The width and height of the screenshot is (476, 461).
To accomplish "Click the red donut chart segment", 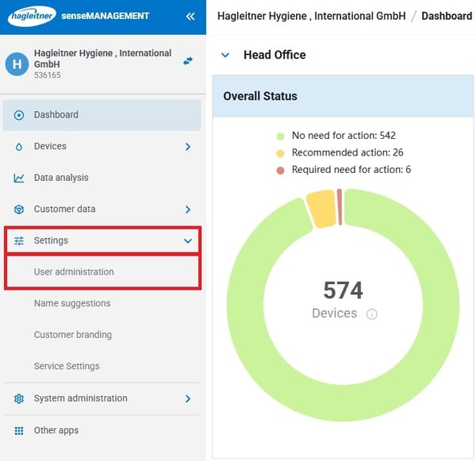I will click(340, 207).
